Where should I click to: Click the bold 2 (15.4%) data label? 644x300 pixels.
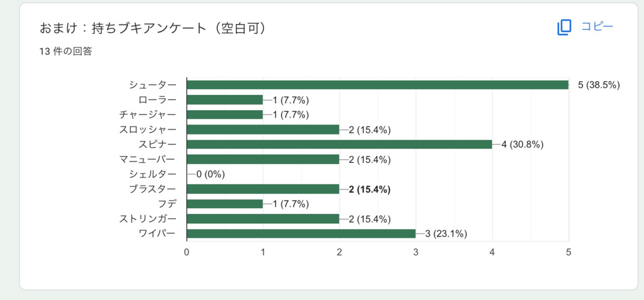coord(370,189)
